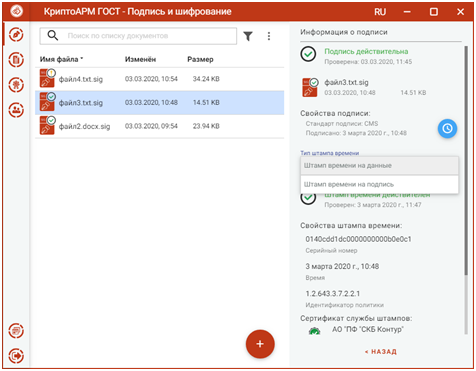Click the Тип штампа времени dropdown label
The image size is (476, 371).
pos(329,153)
